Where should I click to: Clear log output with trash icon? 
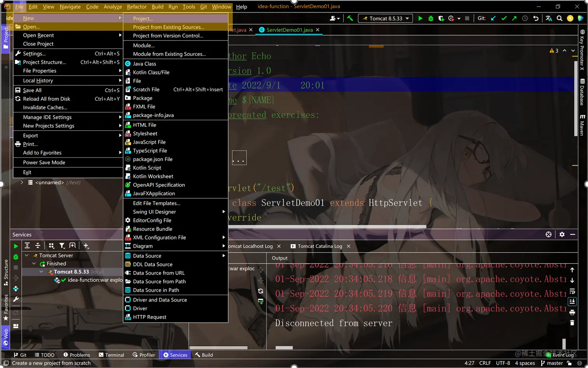coord(572,323)
